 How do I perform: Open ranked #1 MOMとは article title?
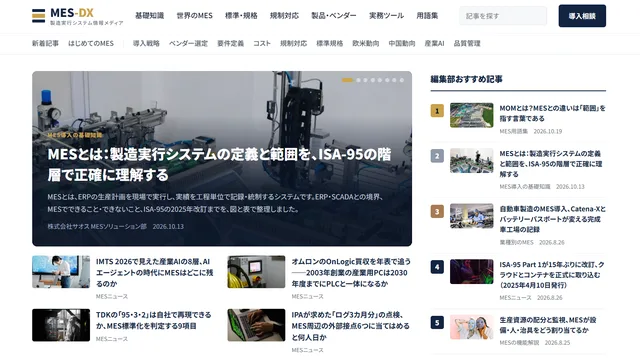point(552,113)
